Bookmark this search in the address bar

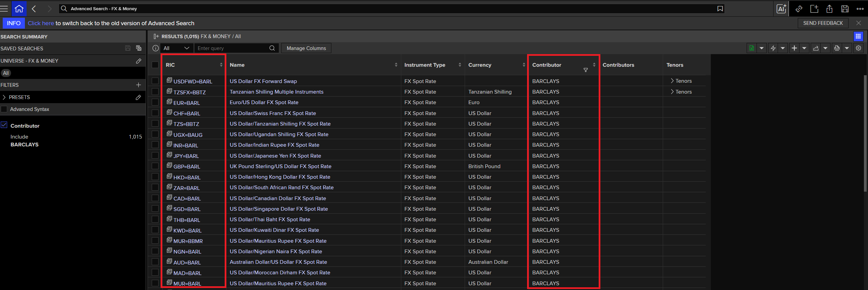[720, 9]
